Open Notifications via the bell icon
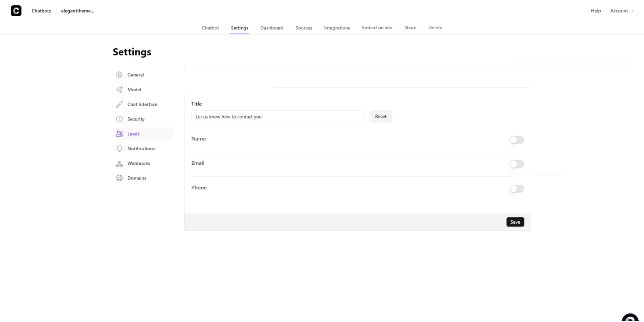 coord(119,148)
